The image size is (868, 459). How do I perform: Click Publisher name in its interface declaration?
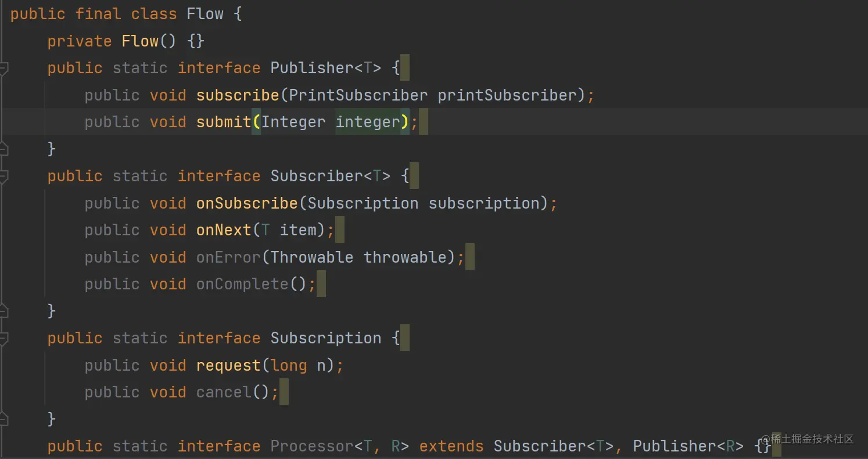[312, 68]
